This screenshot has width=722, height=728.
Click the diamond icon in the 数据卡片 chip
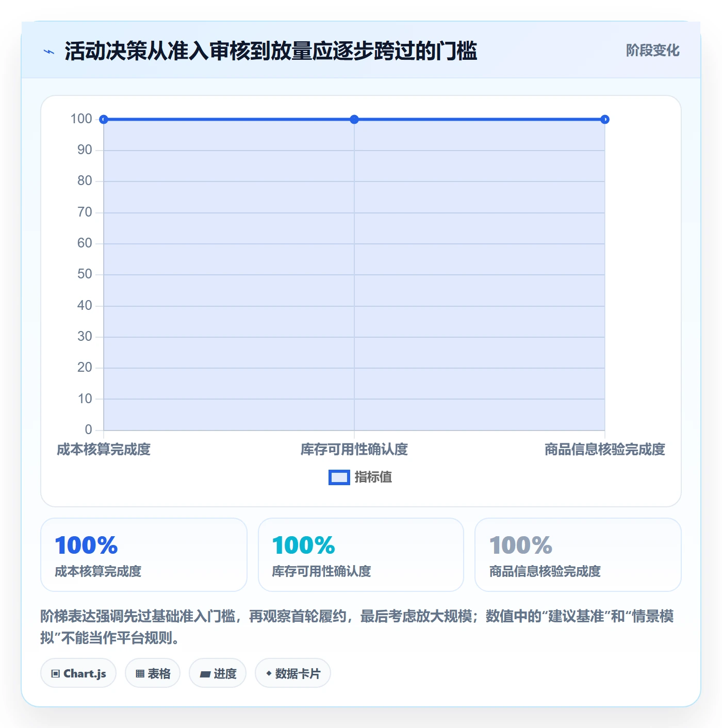point(269,673)
